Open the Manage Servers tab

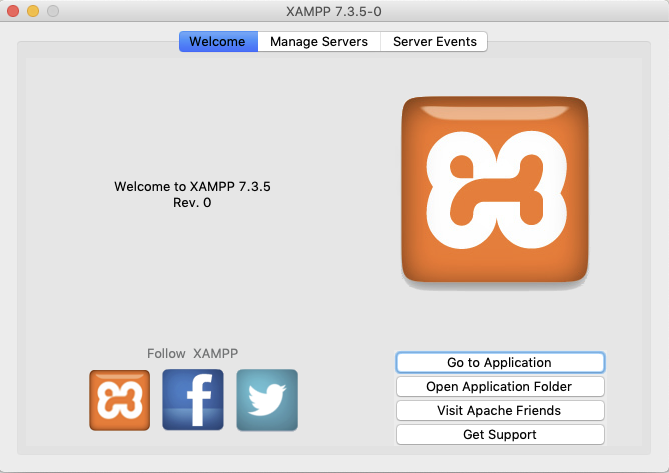pos(319,42)
